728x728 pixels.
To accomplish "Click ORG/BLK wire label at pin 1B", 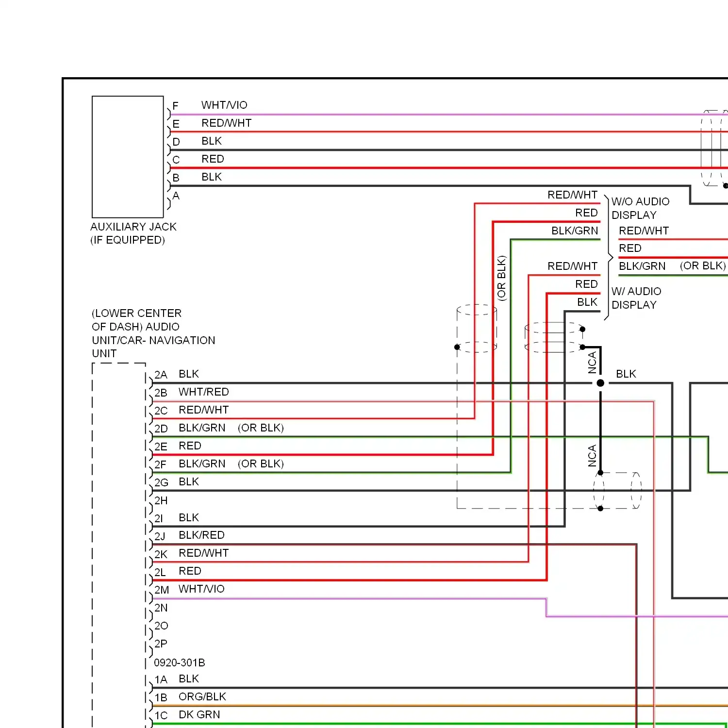I will 202,696.
